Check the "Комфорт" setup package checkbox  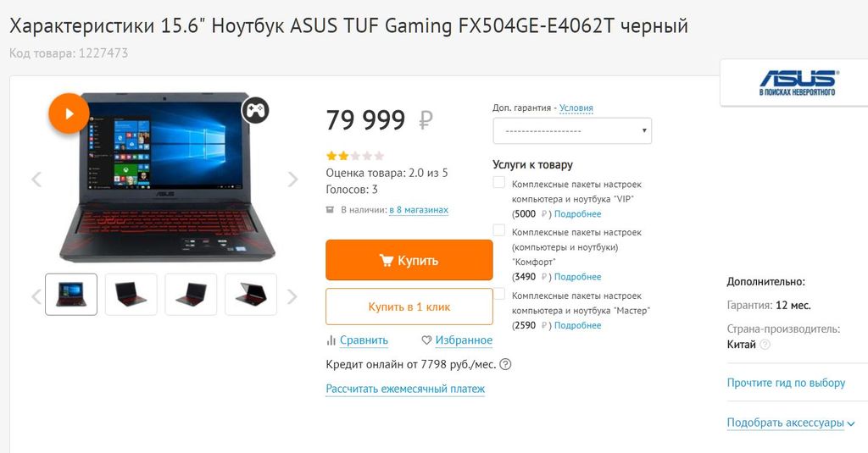click(x=498, y=230)
